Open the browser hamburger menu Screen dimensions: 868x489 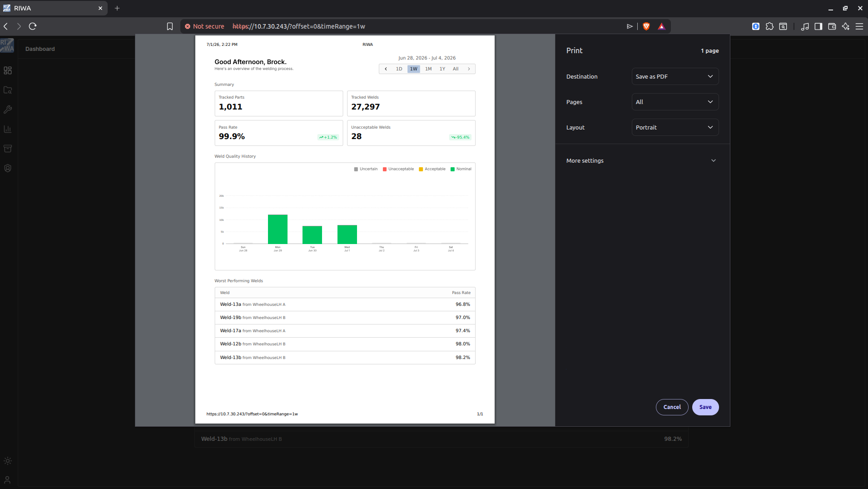pos(859,26)
